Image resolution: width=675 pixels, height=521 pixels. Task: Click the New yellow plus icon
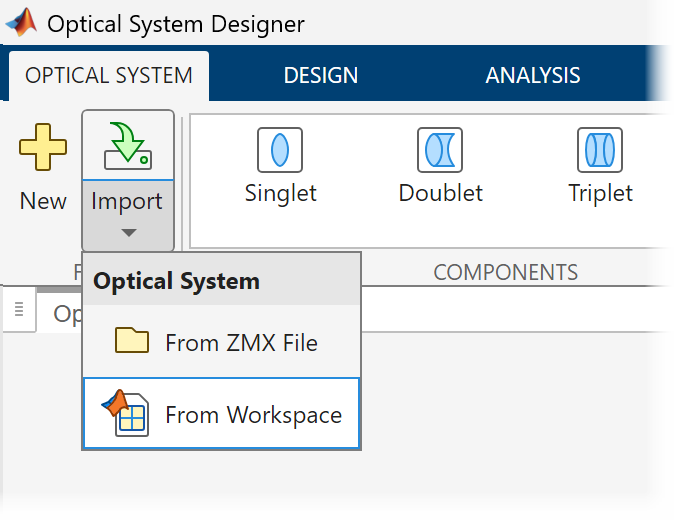pos(43,147)
